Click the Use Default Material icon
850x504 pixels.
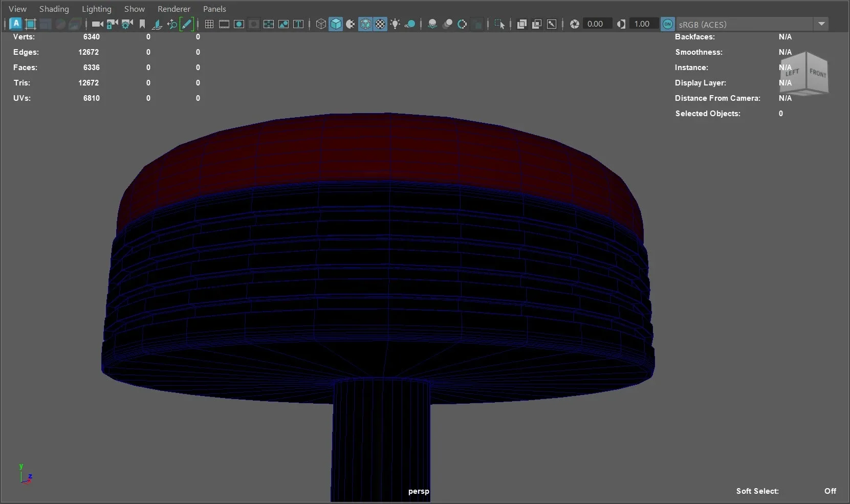point(351,24)
